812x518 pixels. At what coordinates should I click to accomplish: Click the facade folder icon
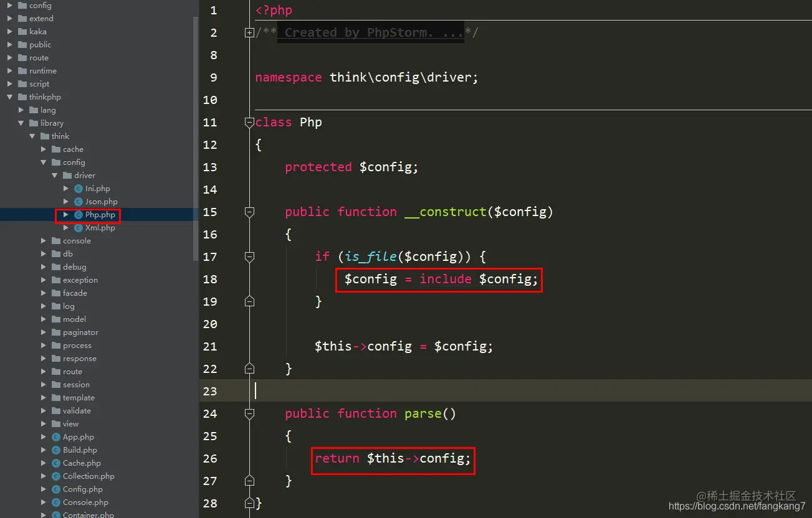point(55,293)
